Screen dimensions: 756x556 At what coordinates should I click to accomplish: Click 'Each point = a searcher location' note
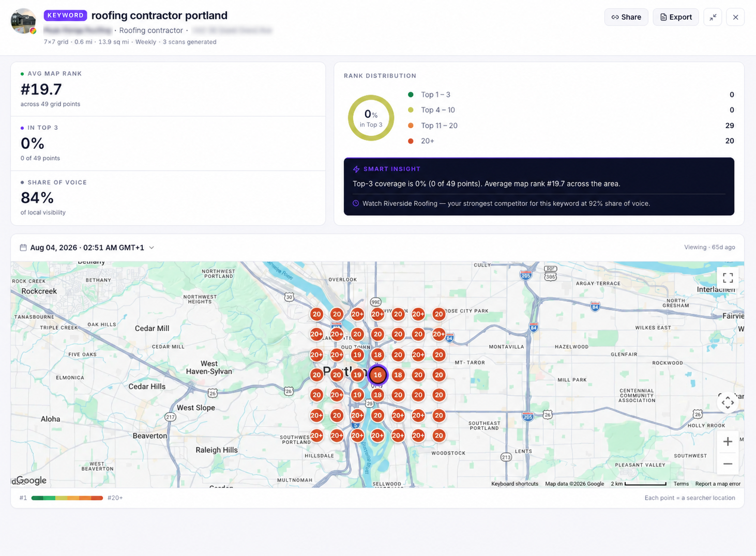[690, 498]
